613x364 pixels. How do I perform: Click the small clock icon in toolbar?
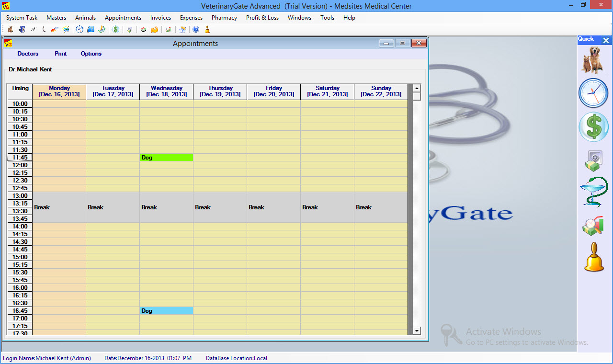tap(79, 30)
